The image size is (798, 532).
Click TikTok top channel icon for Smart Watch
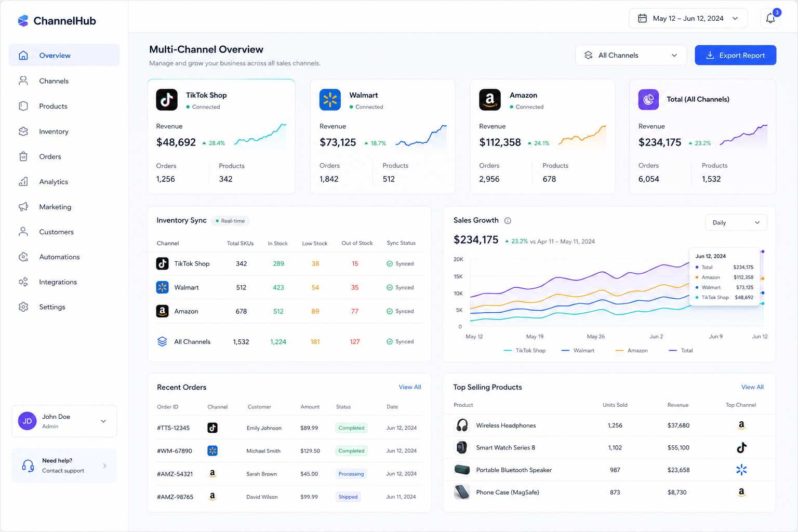tap(741, 447)
